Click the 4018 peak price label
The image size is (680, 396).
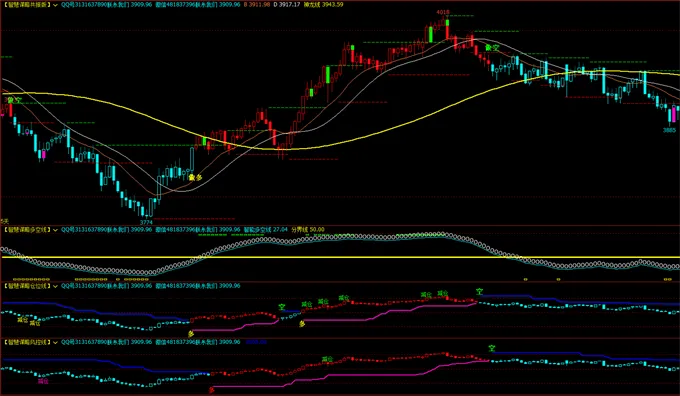coord(443,13)
